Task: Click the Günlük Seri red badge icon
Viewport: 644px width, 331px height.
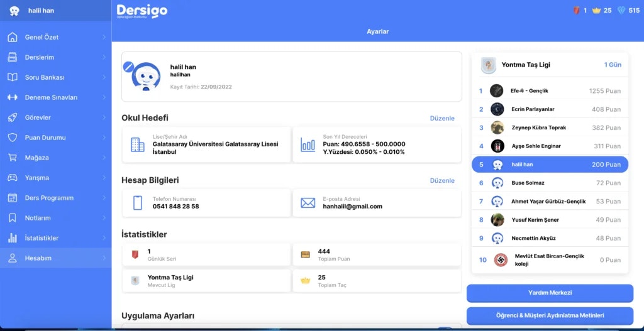Action: (135, 255)
